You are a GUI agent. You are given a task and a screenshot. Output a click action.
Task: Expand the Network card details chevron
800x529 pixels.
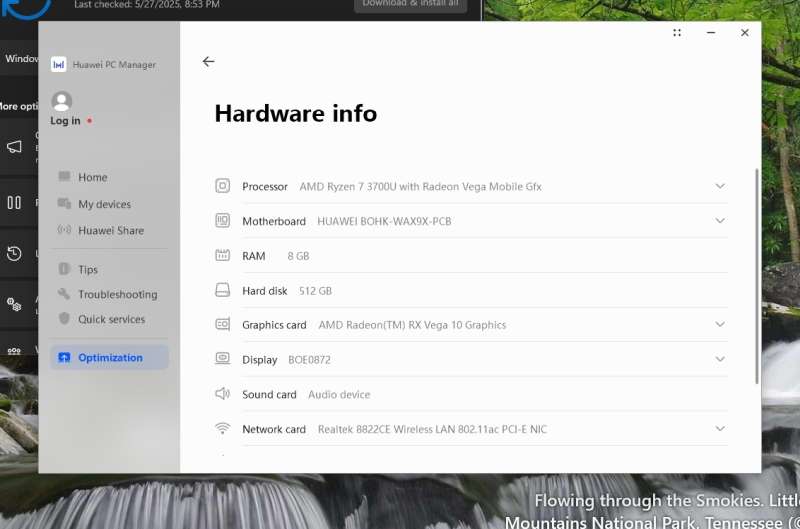click(720, 429)
